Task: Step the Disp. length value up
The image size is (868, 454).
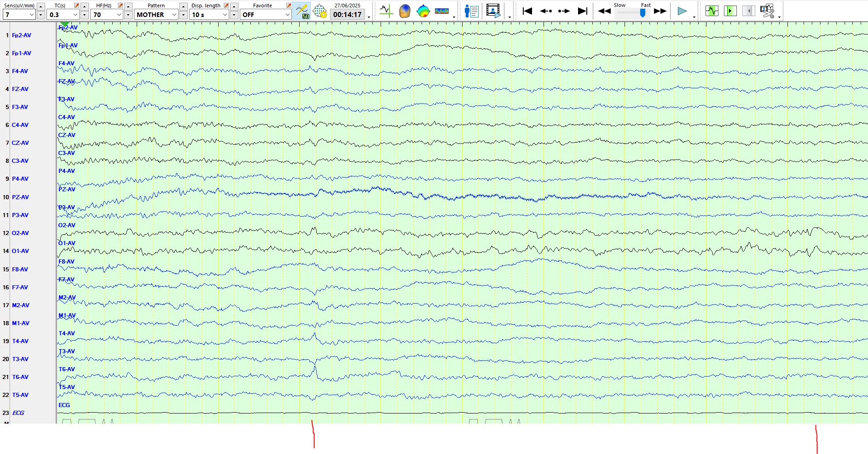Action: [x=234, y=6]
